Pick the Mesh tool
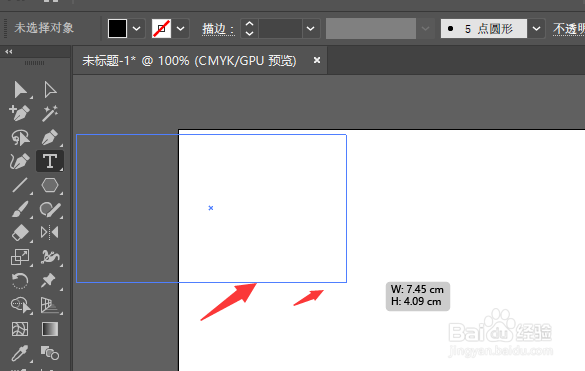 [x=20, y=329]
